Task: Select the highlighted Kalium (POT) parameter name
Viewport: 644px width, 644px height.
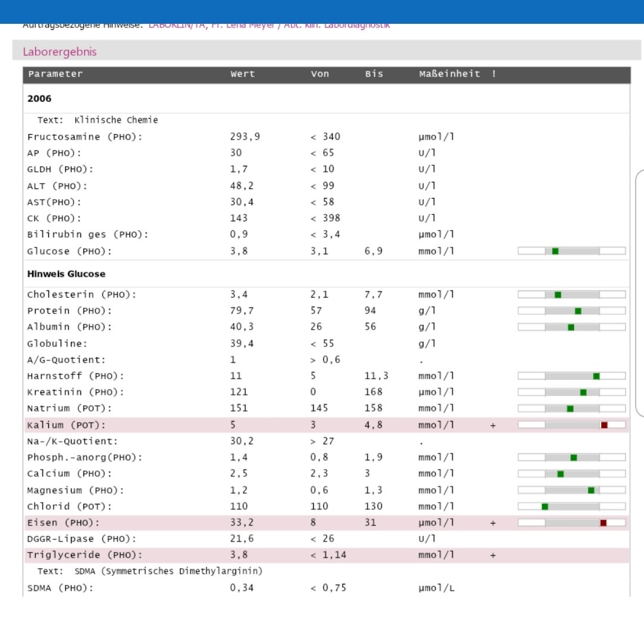Action: [66, 425]
